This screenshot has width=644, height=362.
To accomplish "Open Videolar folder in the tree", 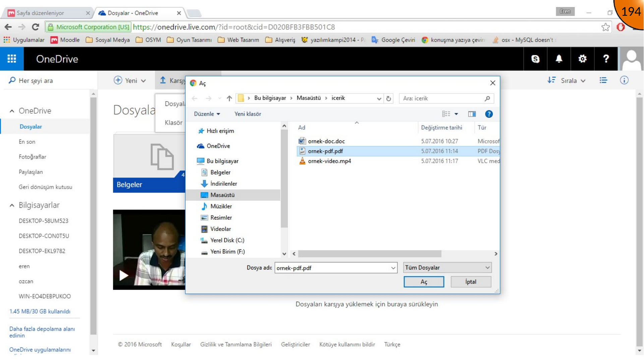I will pyautogui.click(x=216, y=229).
